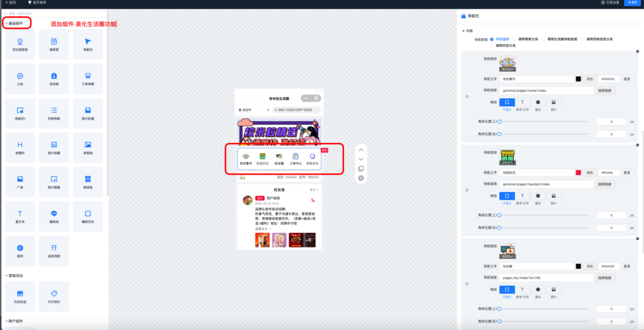The height and width of the screenshot is (330, 644).
Task: Select the 调用好店分类 radio option
Action: tap(492, 45)
